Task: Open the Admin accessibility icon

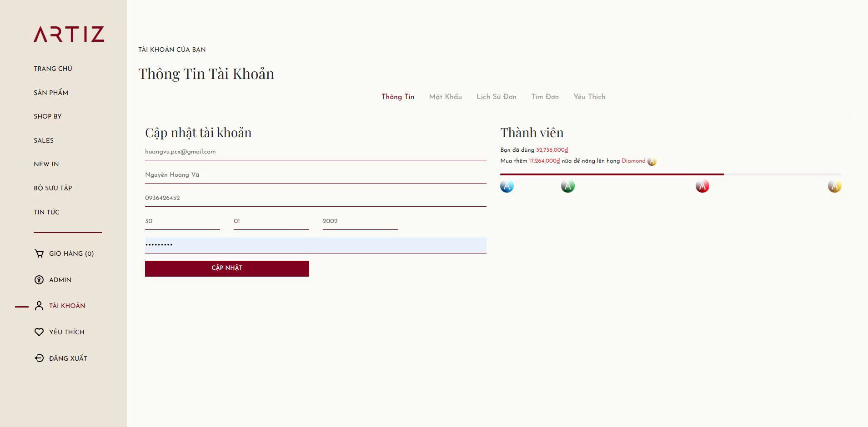Action: click(39, 280)
